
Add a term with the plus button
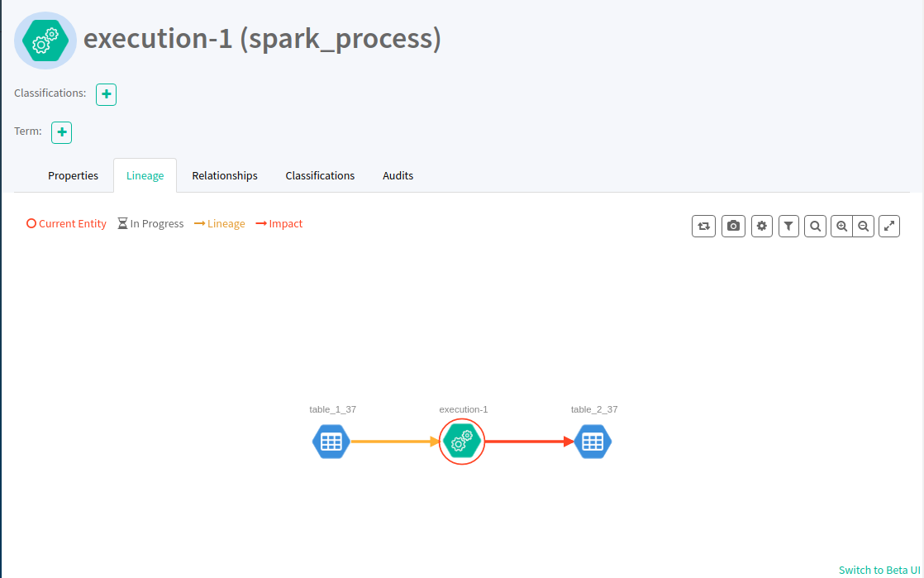[61, 132]
